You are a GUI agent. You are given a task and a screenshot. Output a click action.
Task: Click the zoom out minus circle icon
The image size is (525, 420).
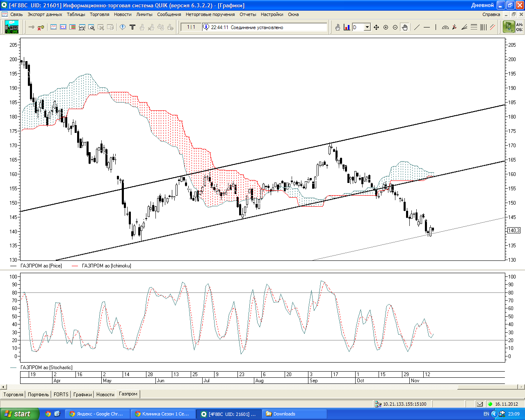click(x=395, y=27)
